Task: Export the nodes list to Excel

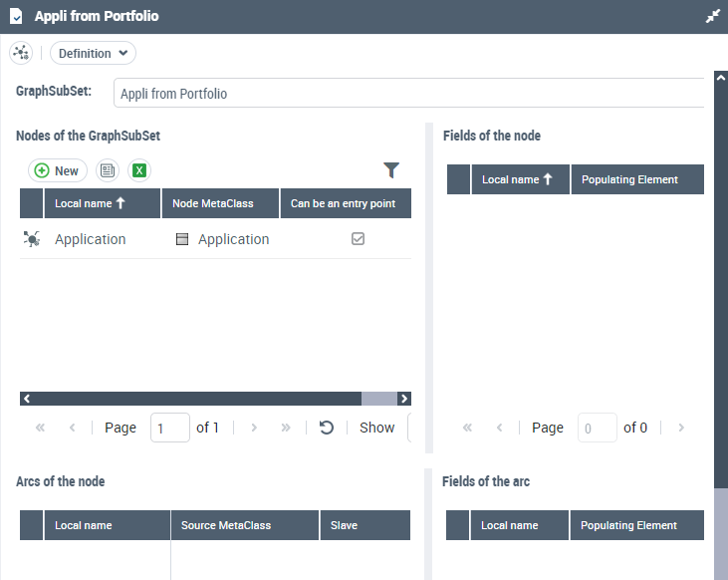Action: 139,170
